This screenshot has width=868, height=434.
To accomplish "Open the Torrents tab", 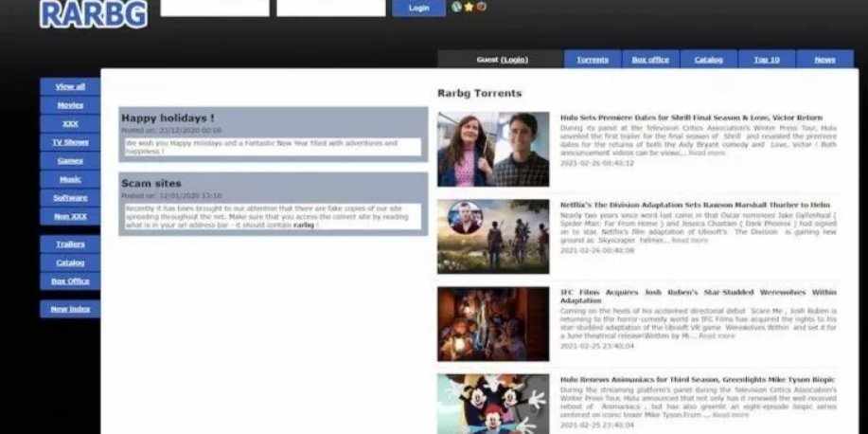I will tap(593, 60).
